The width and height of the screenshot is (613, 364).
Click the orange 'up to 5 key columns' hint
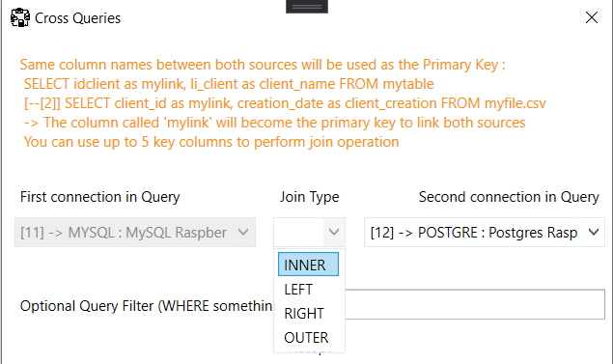[211, 142]
